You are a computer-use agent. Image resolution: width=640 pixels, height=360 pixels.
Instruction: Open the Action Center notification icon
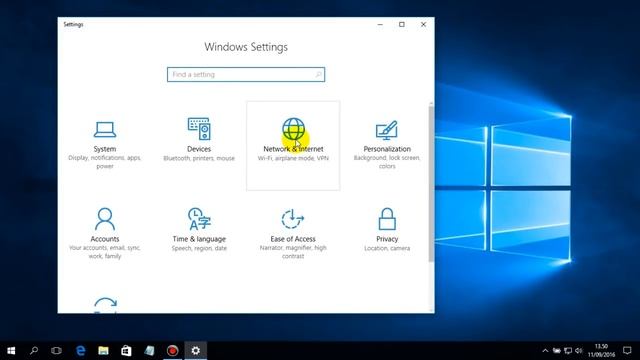point(627,351)
